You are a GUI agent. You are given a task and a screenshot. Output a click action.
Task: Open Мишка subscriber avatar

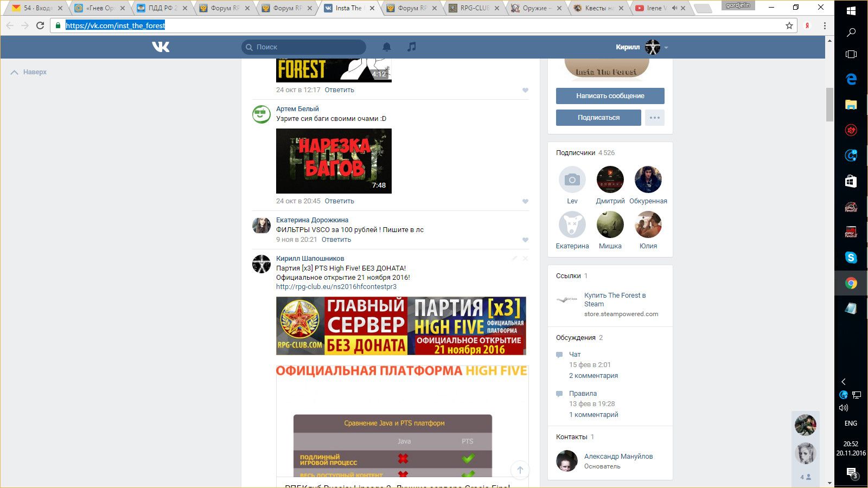tap(610, 224)
